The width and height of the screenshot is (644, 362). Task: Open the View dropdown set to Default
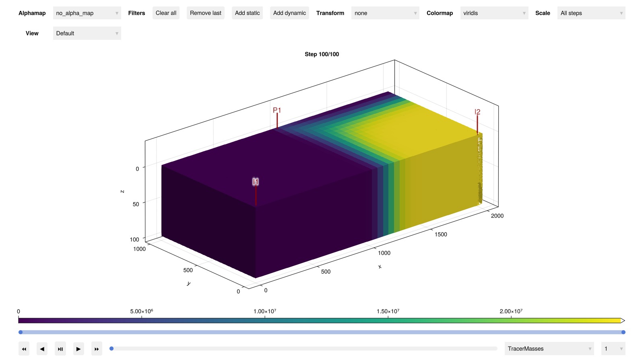point(87,33)
